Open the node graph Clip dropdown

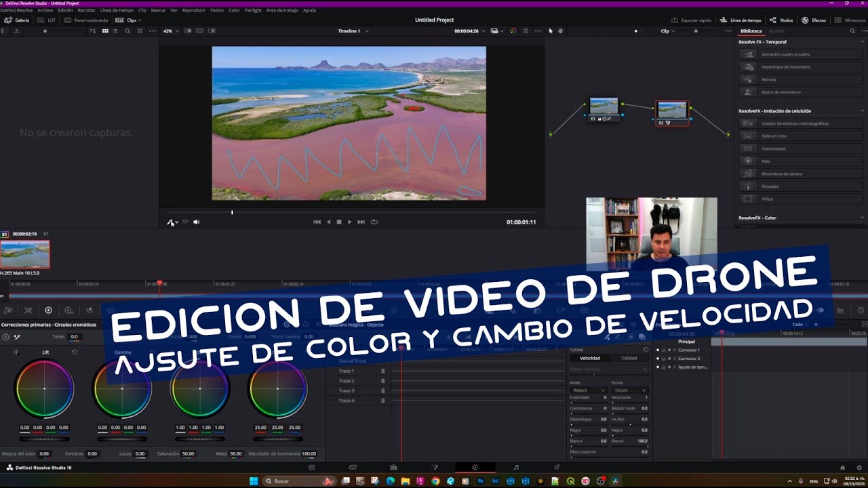667,31
